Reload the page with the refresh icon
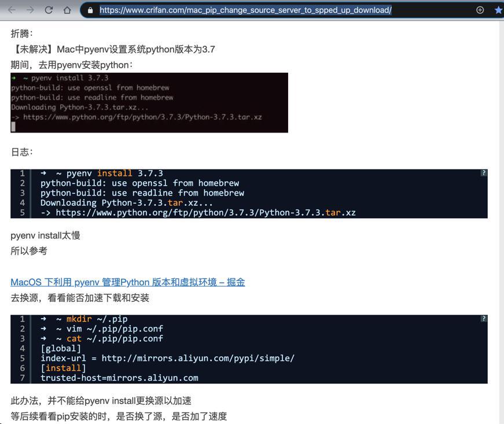504x424 pixels. [49, 10]
